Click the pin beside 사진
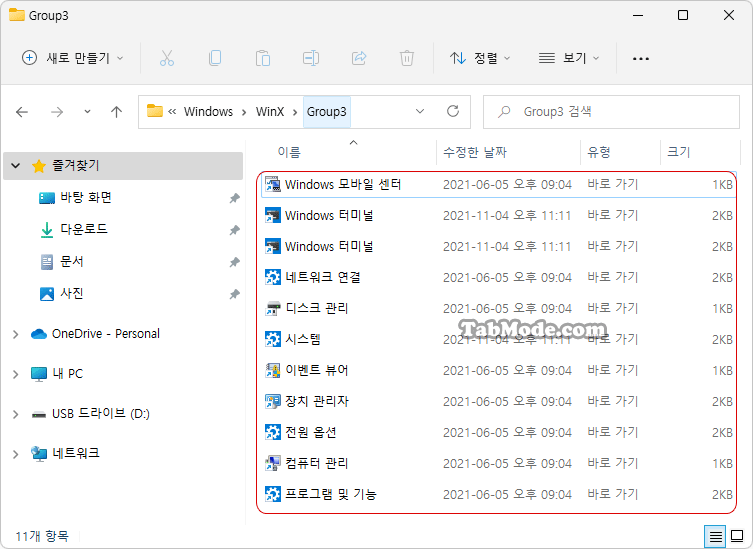Image resolution: width=753 pixels, height=549 pixels. 234,294
